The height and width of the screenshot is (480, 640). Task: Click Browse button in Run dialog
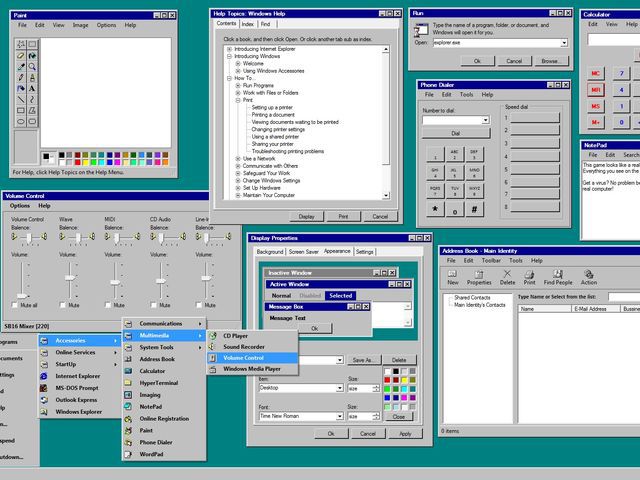(550, 61)
